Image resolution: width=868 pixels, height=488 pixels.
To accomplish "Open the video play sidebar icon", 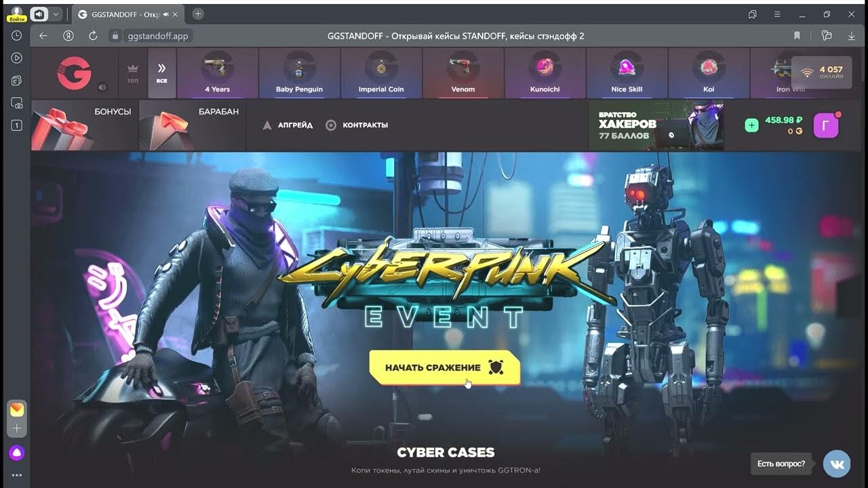I will click(x=17, y=58).
